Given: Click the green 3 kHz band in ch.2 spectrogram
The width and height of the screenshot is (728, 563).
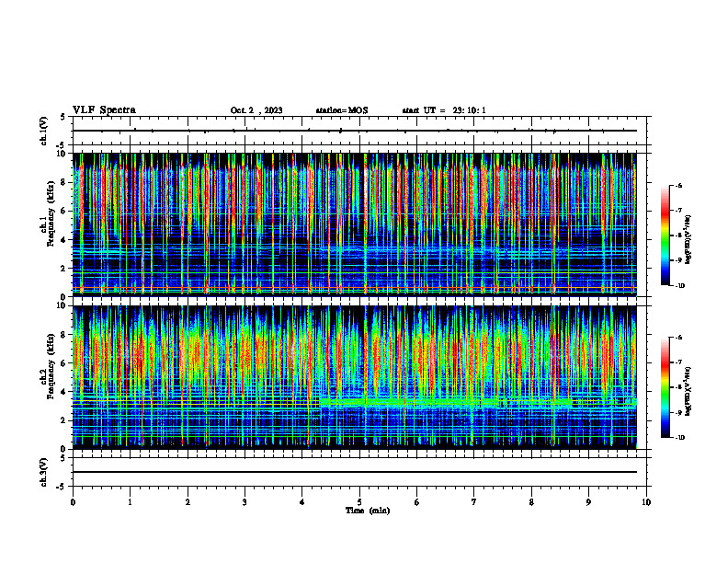Looking at the screenshot, I should click(446, 402).
